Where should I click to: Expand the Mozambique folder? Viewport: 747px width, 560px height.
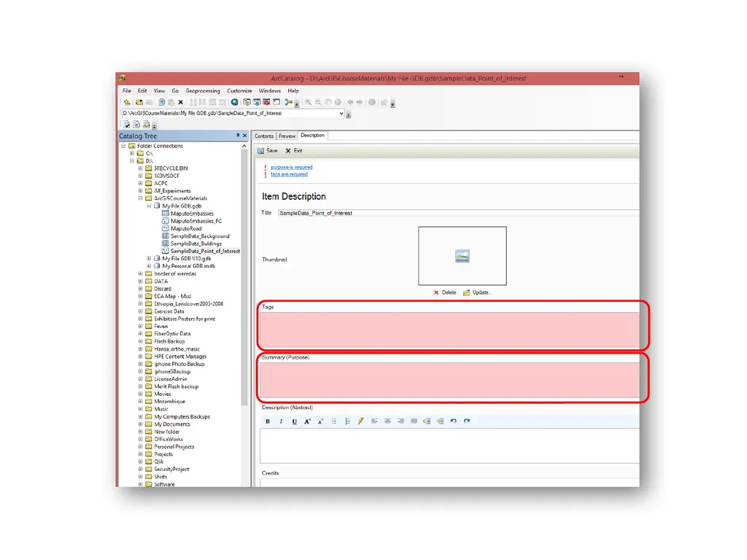tap(141, 402)
